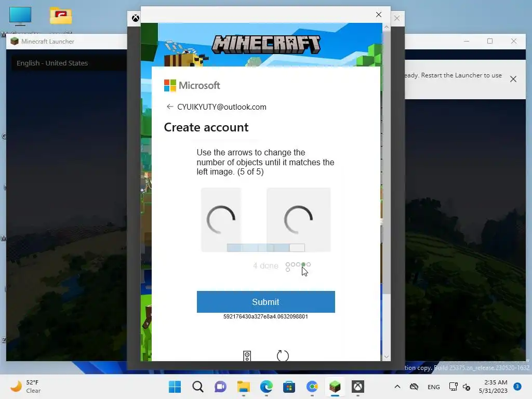Maximize the Minecraft Launcher window
The image size is (532, 399).
point(490,41)
